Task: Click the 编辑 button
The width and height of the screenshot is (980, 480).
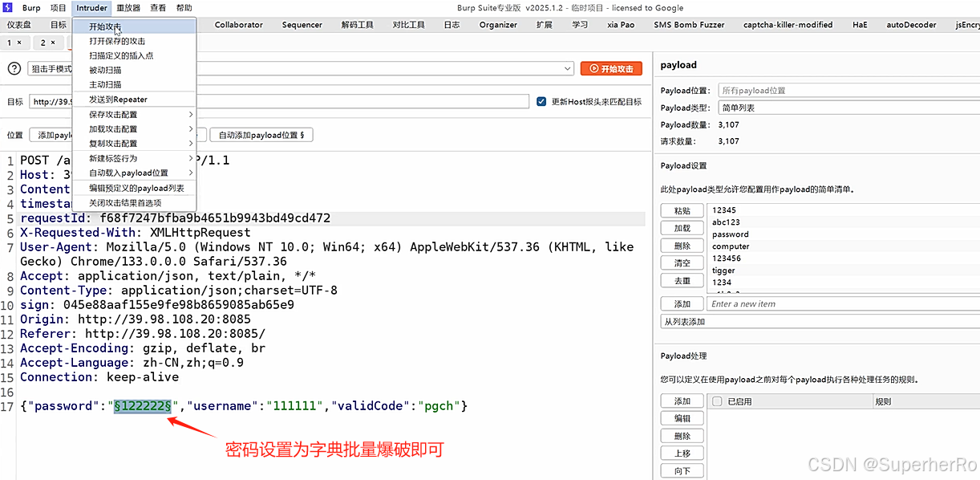Action: click(682, 418)
